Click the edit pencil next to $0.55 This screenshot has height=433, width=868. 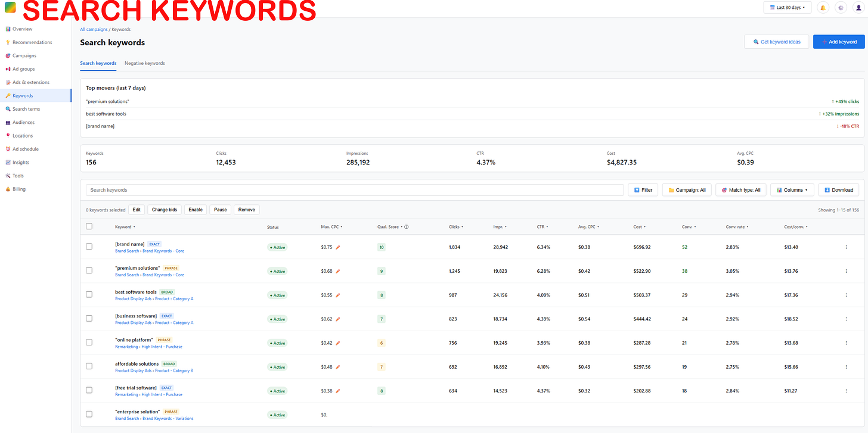coord(338,295)
